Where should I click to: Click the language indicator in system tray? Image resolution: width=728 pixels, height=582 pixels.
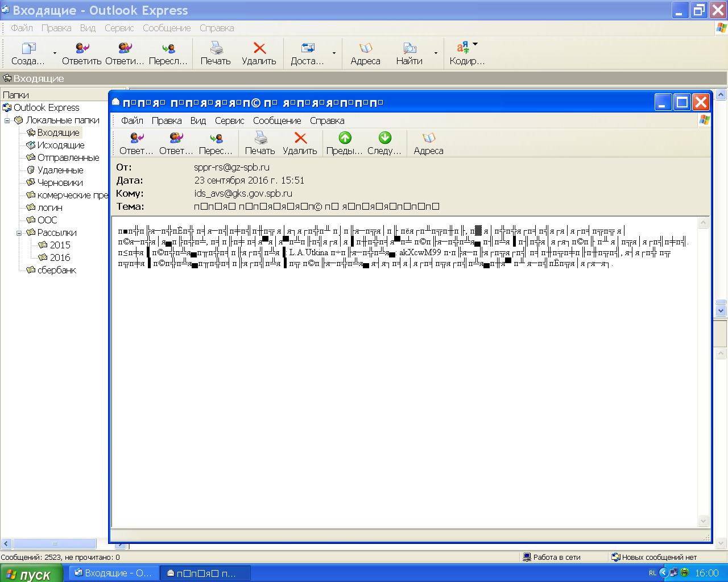pyautogui.click(x=652, y=573)
